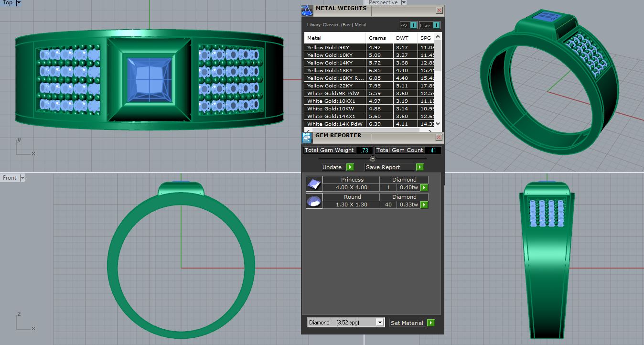Click the Princess diamond gem thumbnail

pyautogui.click(x=314, y=184)
